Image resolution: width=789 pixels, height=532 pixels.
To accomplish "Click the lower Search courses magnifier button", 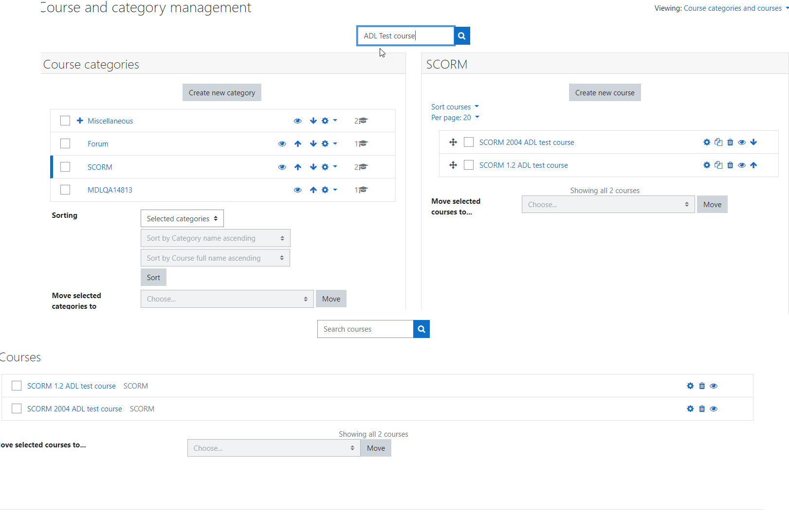I will pyautogui.click(x=422, y=329).
